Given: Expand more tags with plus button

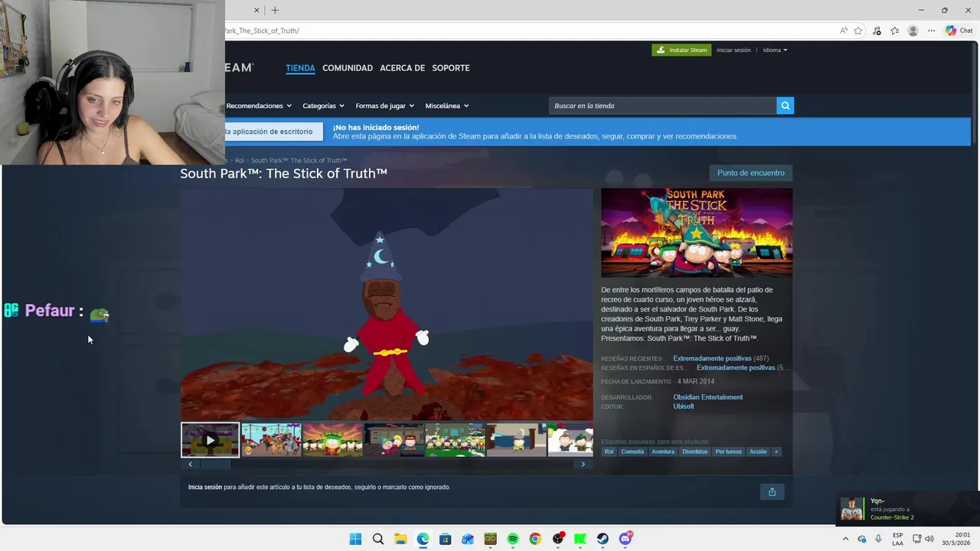Looking at the screenshot, I should click(x=776, y=452).
